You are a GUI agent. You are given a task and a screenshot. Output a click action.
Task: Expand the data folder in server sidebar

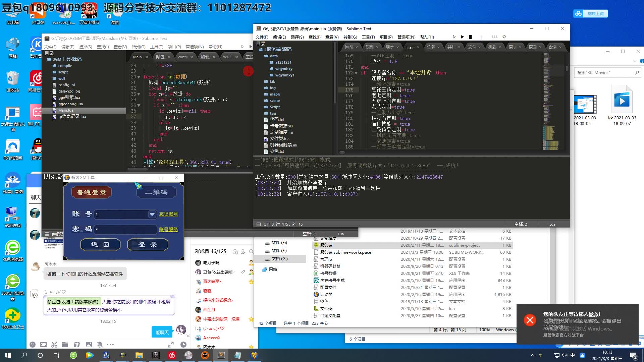click(x=266, y=56)
